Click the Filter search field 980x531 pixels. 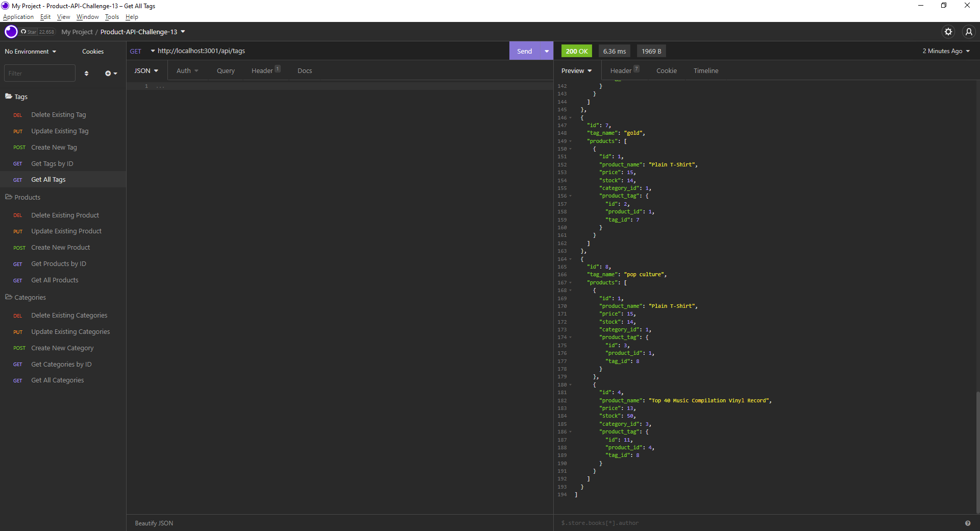(39, 73)
